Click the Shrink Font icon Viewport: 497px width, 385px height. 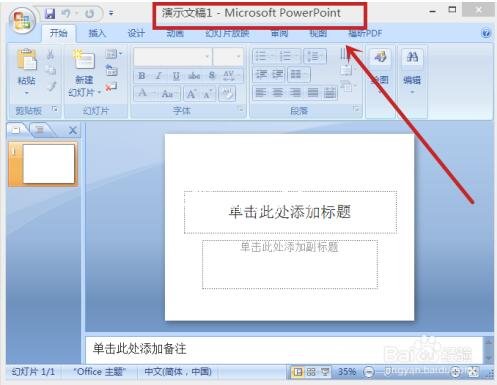point(208,94)
